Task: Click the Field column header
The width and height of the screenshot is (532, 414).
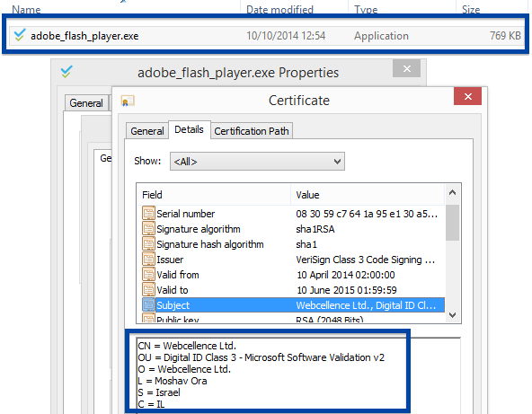Action: click(214, 195)
